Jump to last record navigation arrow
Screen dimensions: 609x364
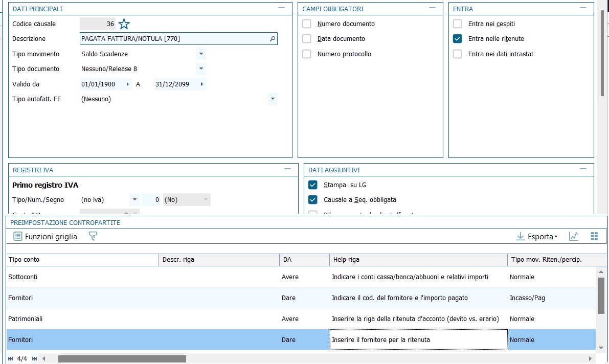pos(34,359)
